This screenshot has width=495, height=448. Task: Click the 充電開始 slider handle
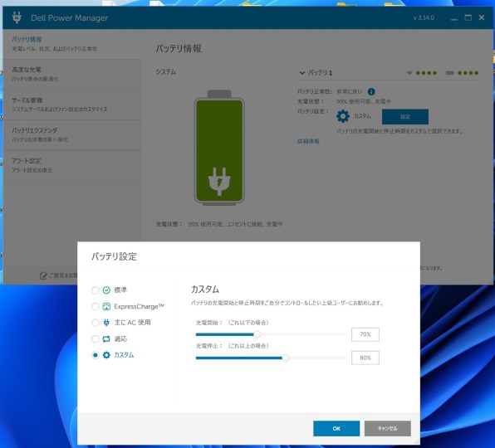coord(257,334)
